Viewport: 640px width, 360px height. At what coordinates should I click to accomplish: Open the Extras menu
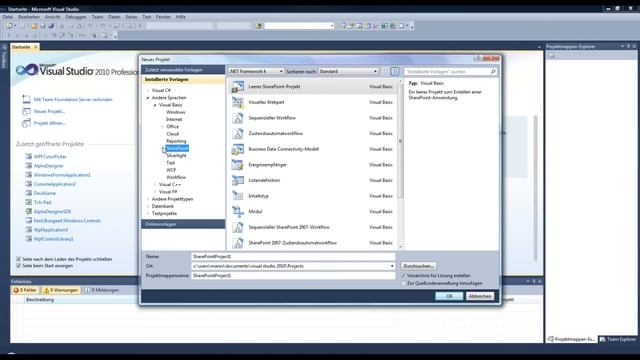point(131,17)
